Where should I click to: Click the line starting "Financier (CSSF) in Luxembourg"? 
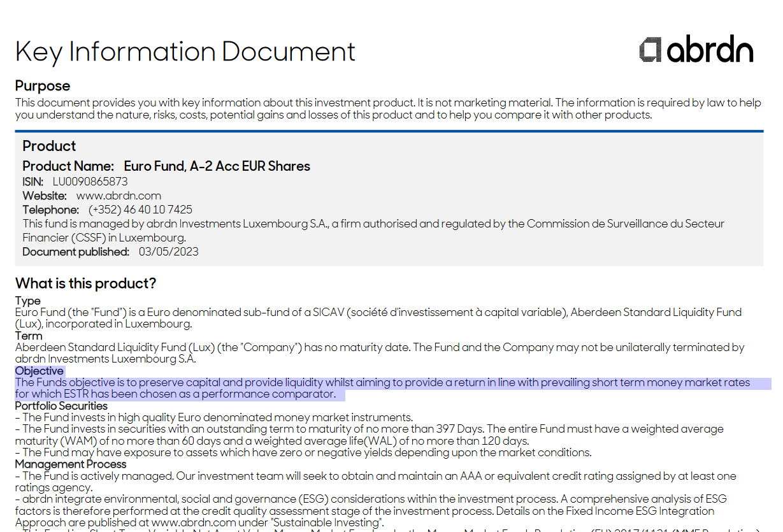pos(104,238)
